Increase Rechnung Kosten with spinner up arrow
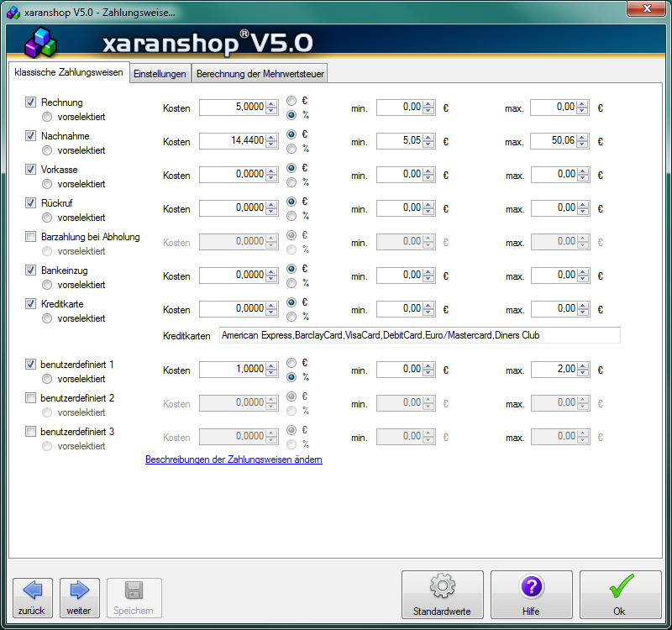 (x=271, y=103)
